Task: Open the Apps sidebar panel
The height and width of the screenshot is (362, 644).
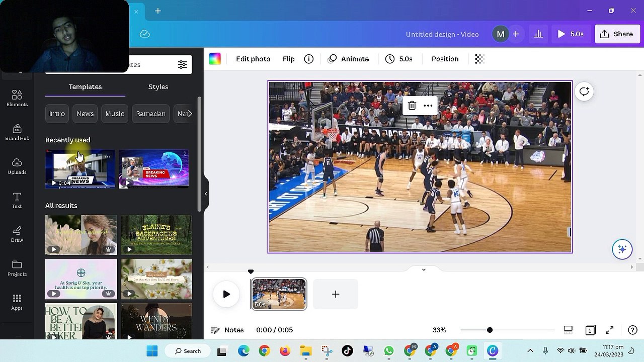Action: point(17,302)
